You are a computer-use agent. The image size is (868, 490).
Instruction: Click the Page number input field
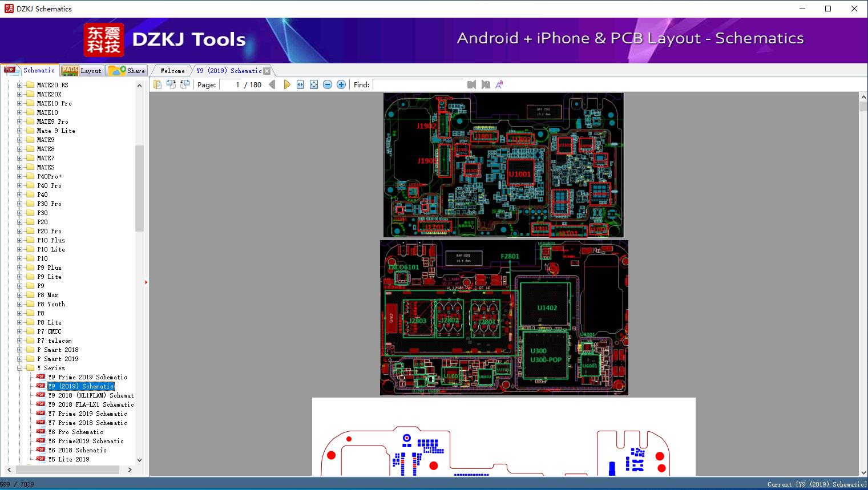231,84
